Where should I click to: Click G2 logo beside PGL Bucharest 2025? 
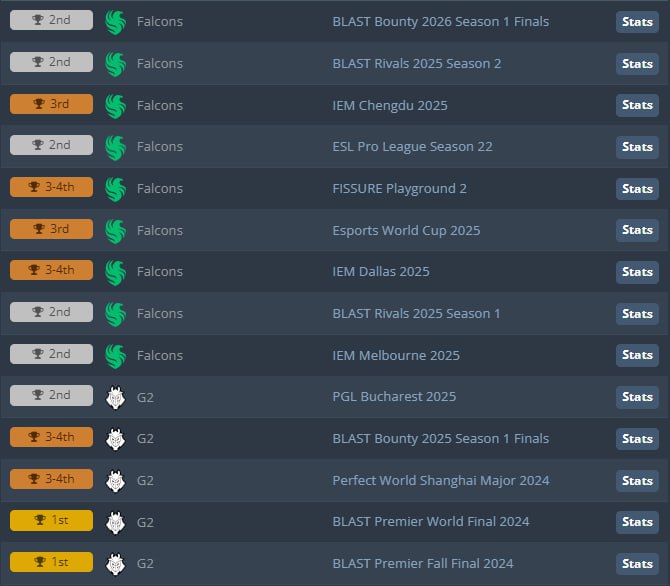(x=115, y=397)
